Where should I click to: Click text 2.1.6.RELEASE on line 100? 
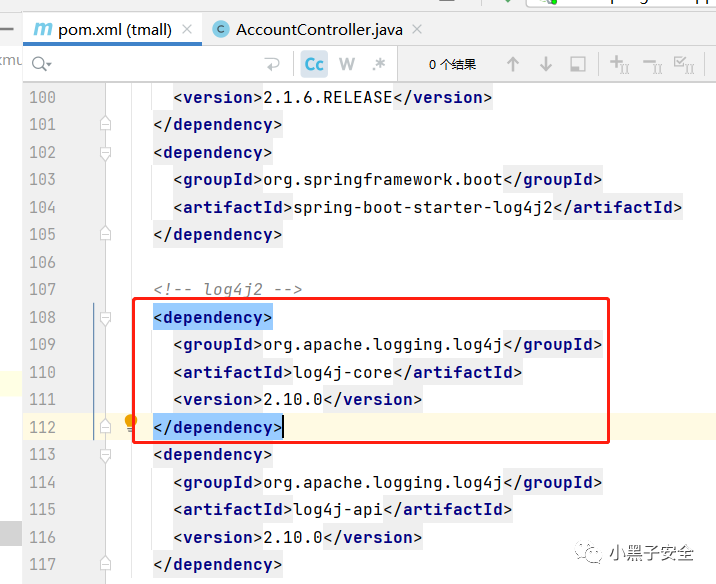[328, 97]
